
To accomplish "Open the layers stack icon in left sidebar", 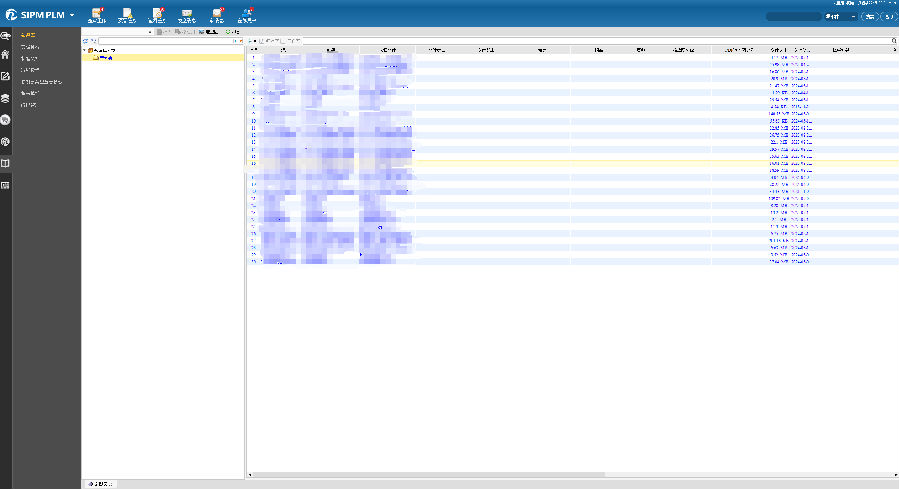I will [x=6, y=98].
